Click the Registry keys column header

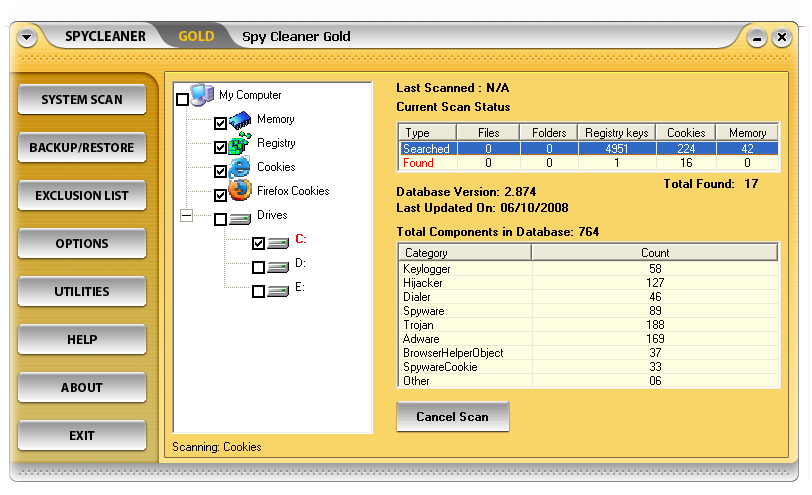click(617, 133)
